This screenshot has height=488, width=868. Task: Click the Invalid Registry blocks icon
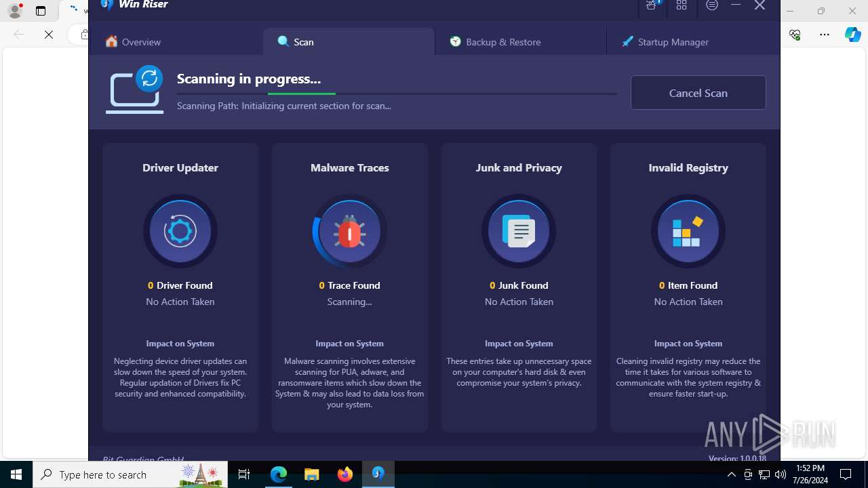click(x=688, y=231)
